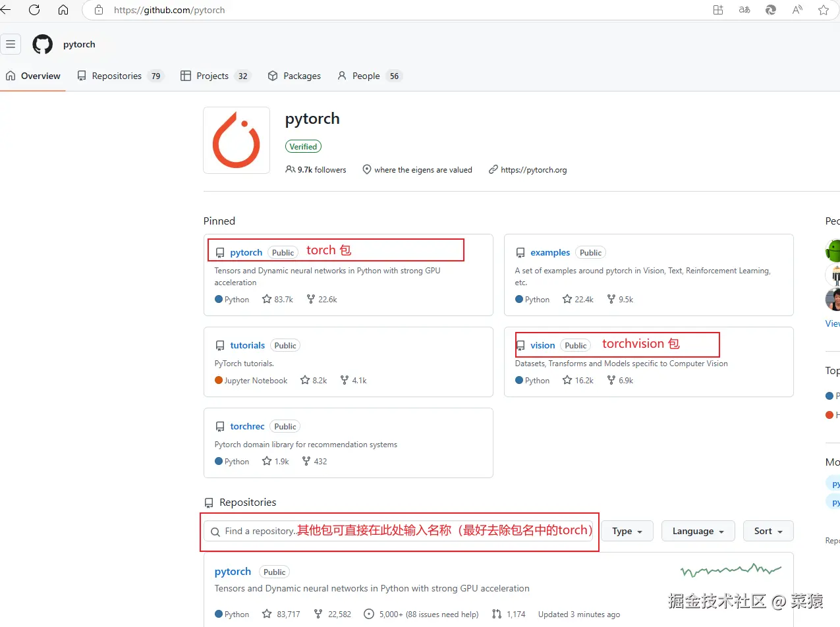840x627 pixels.
Task: Click the GitHub Octocat logo
Action: (43, 44)
